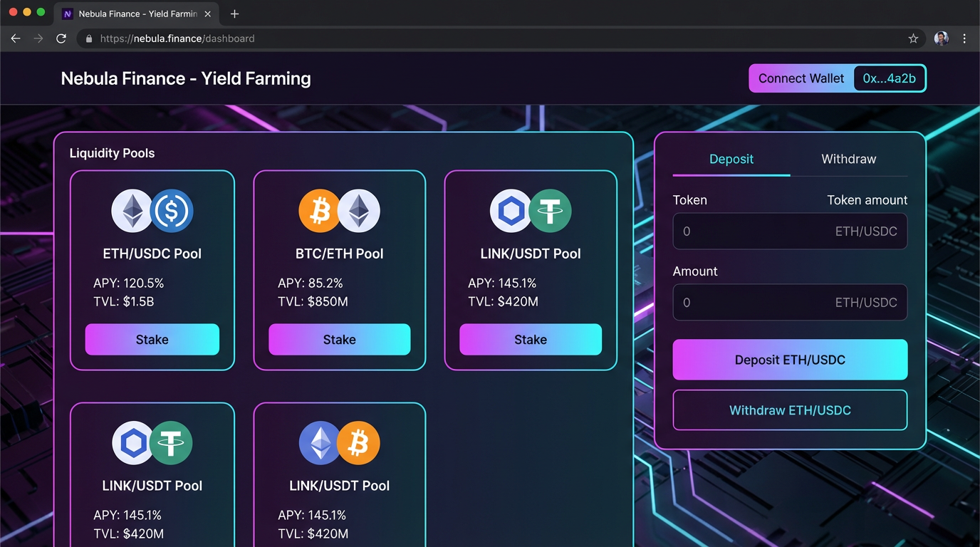Viewport: 980px width, 547px height.
Task: Click the Ethereum icon in the ETH/USDC pool
Action: (132, 210)
